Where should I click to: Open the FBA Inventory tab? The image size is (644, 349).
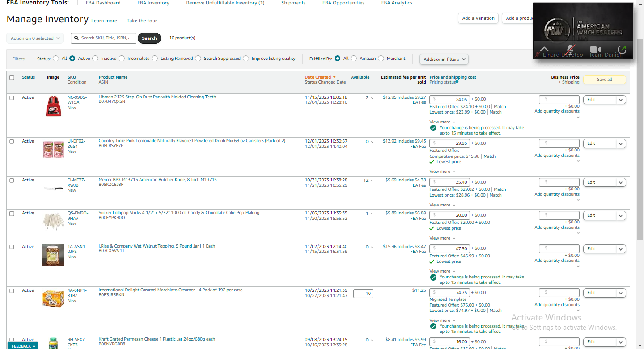(x=153, y=3)
